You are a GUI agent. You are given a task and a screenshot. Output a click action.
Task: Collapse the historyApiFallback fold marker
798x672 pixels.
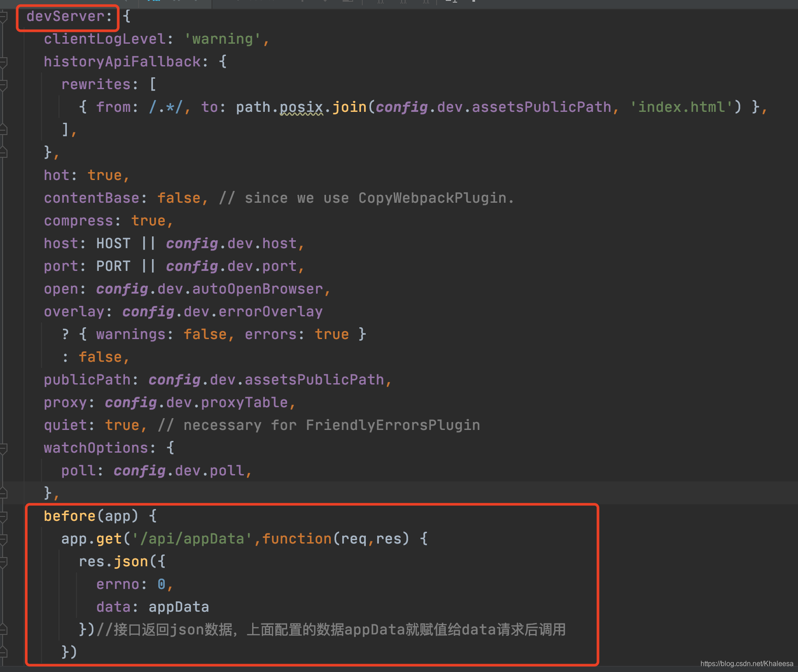pyautogui.click(x=3, y=62)
